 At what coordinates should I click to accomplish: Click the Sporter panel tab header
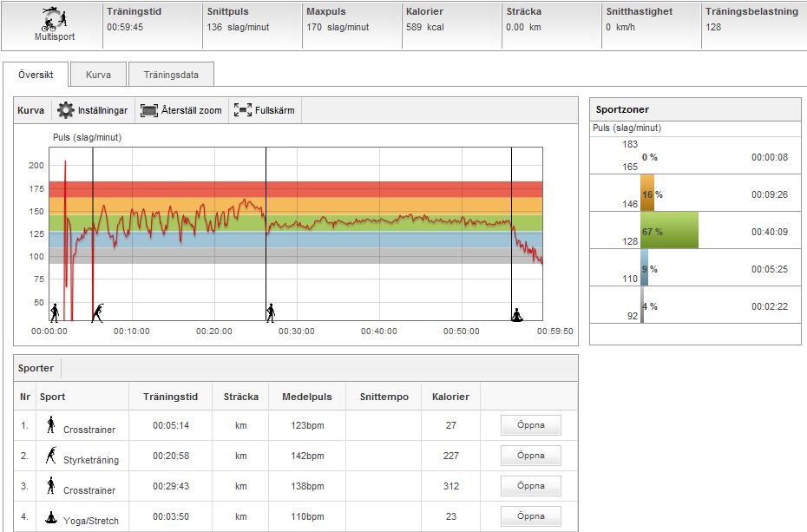pyautogui.click(x=36, y=368)
